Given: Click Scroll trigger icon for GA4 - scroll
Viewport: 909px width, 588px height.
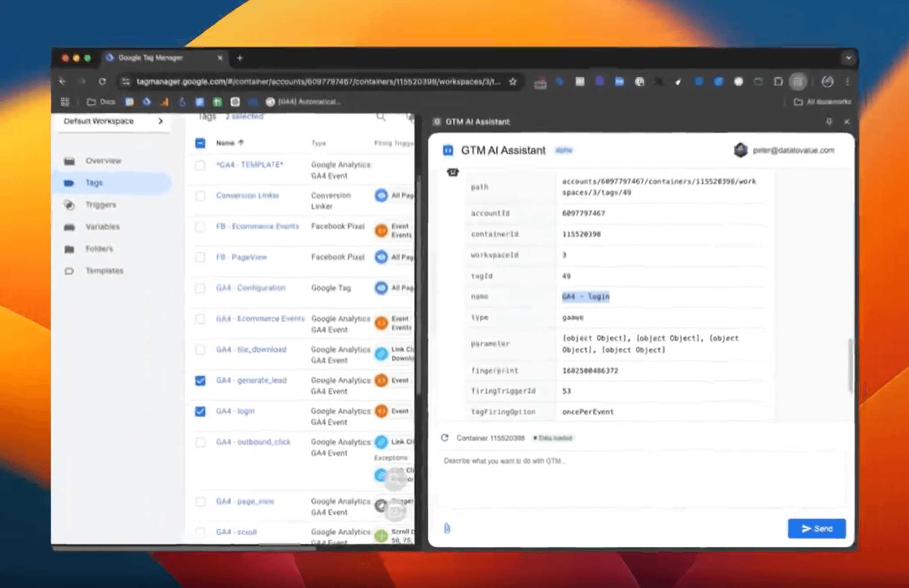Looking at the screenshot, I should pos(381,536).
